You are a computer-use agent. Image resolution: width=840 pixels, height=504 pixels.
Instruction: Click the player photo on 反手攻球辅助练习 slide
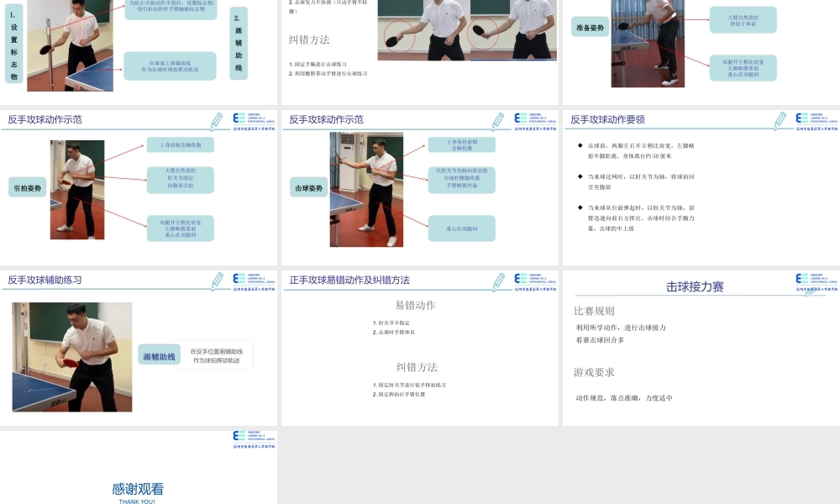(71, 356)
